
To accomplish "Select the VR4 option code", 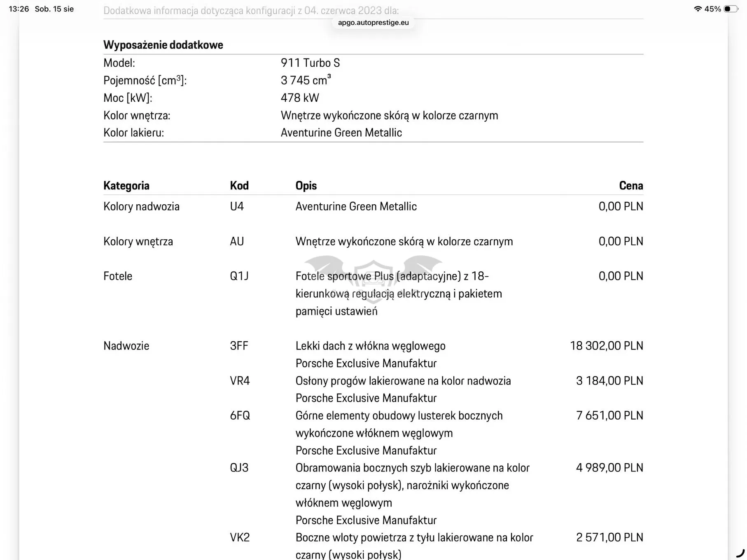I will click(240, 381).
